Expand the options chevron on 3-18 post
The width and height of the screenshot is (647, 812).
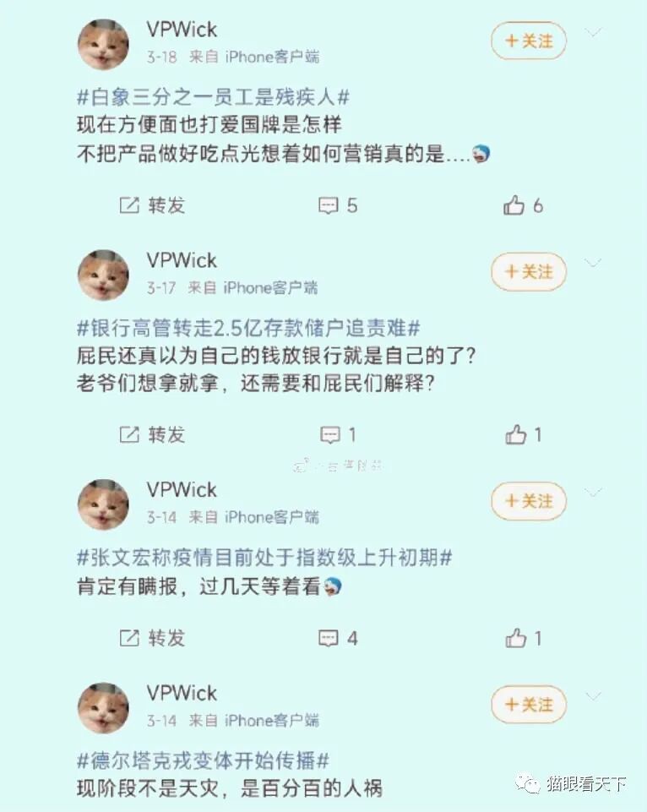[593, 33]
